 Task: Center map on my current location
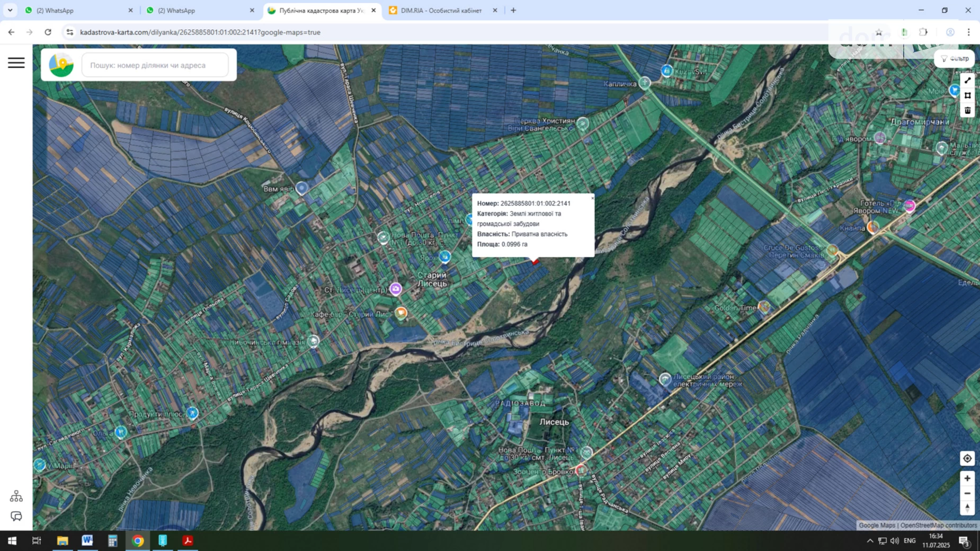click(x=967, y=459)
